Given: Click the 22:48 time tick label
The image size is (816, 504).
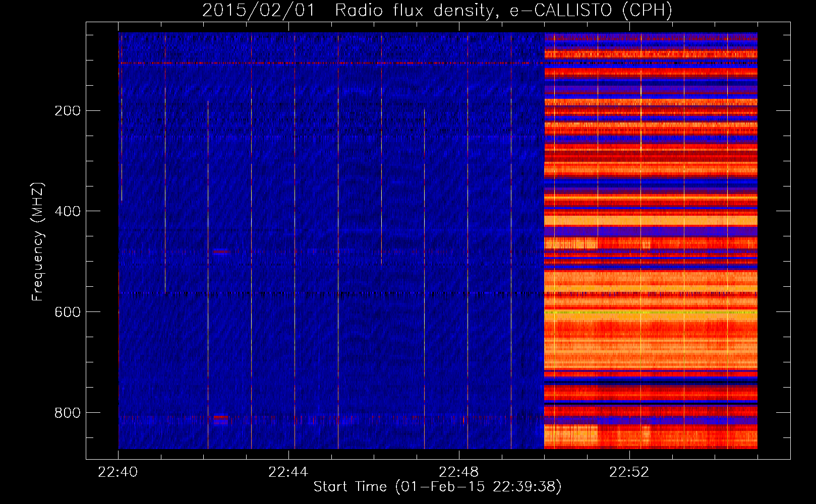Looking at the screenshot, I should (x=459, y=472).
